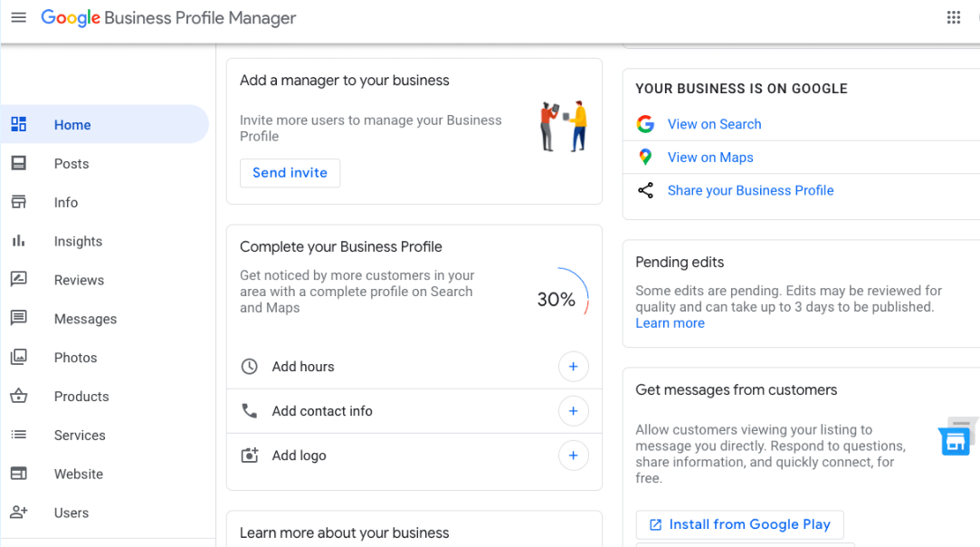
Task: Expand Add contact info plus button
Action: coord(573,411)
